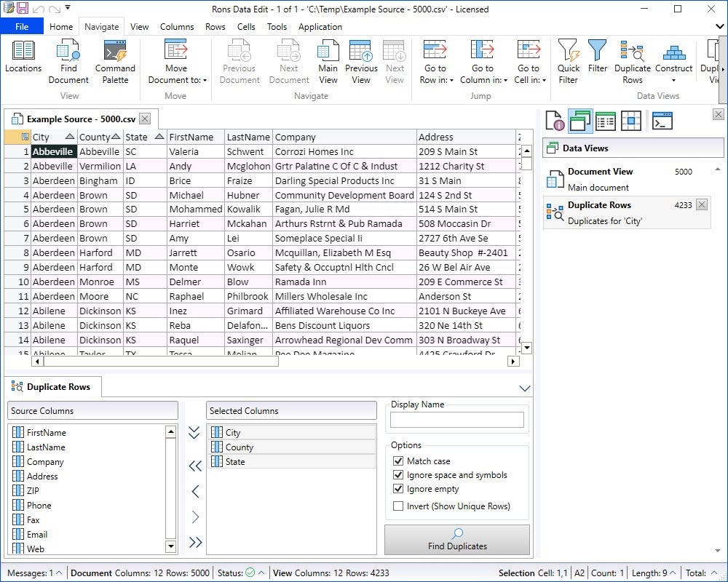
Task: Open the File menu
Action: pyautogui.click(x=22, y=27)
